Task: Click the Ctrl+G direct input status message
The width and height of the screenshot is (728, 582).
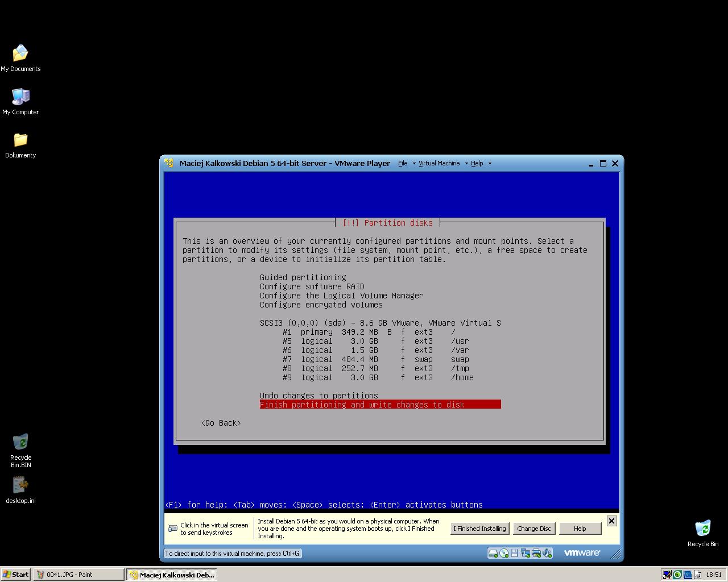Action: [x=233, y=553]
